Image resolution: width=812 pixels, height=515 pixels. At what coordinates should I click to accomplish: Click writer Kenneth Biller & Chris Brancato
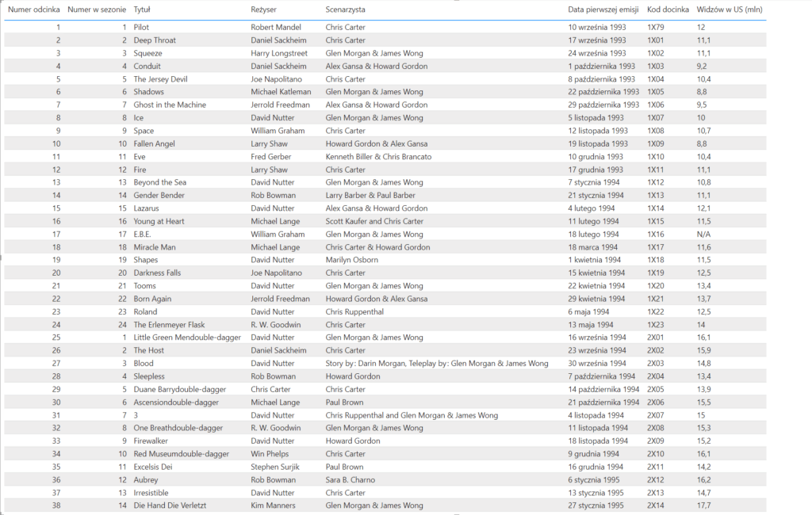pyautogui.click(x=378, y=157)
